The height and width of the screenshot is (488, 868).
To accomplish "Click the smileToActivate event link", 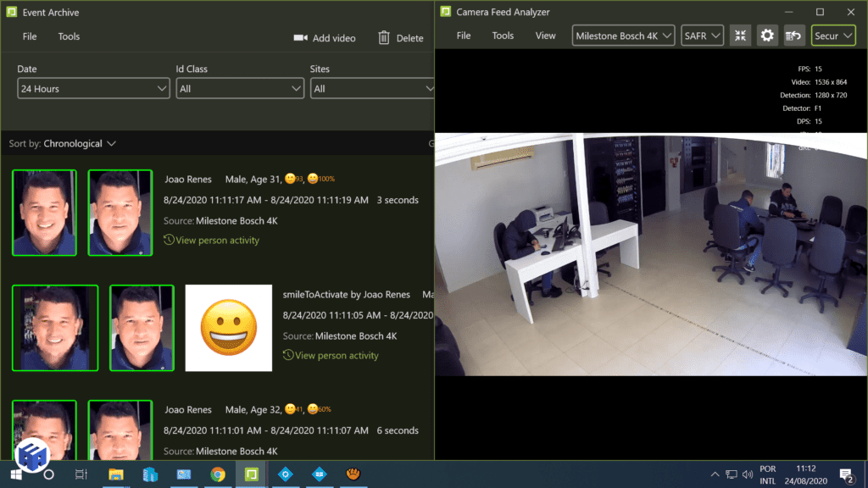I will [330, 294].
